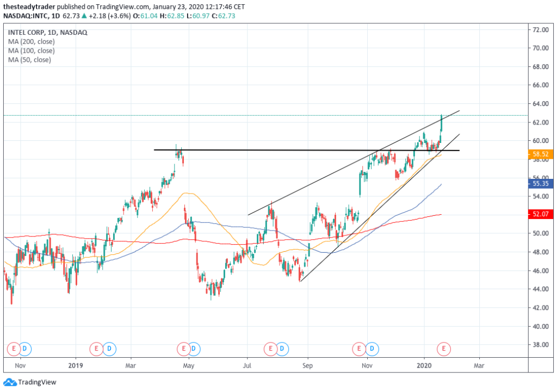Click the close value C:62.73

[x=224, y=16]
